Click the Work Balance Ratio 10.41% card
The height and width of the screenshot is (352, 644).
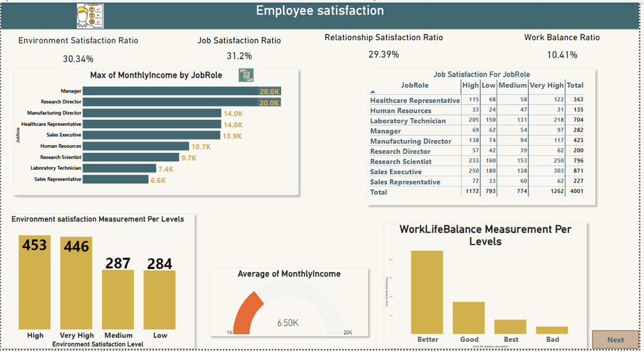(x=562, y=47)
